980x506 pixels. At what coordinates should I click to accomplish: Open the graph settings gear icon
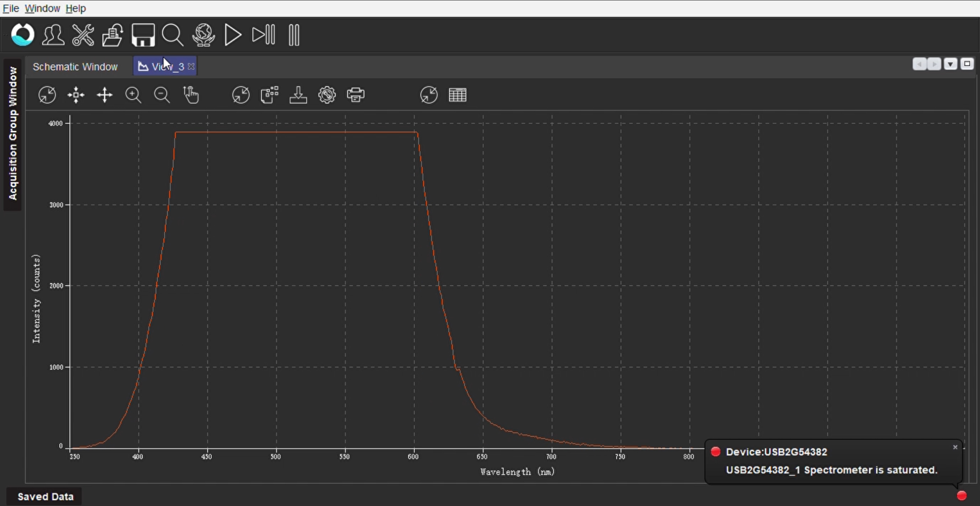[x=327, y=95]
